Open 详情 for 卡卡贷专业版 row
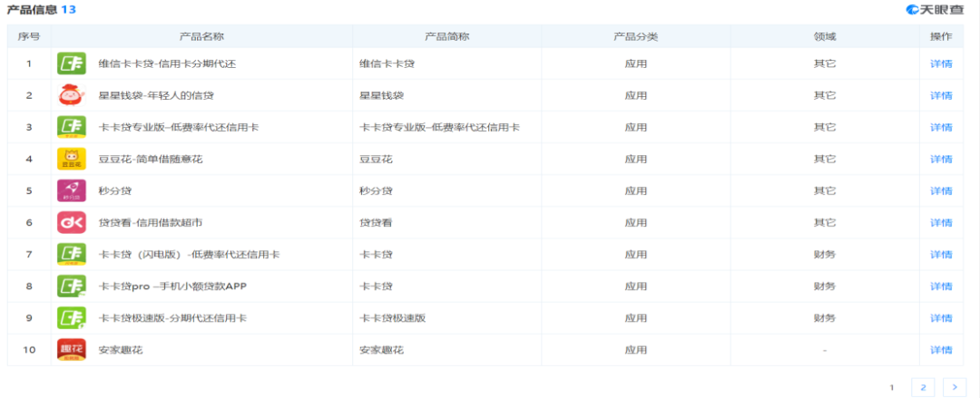Screen dimensions: 980x398 (941, 128)
